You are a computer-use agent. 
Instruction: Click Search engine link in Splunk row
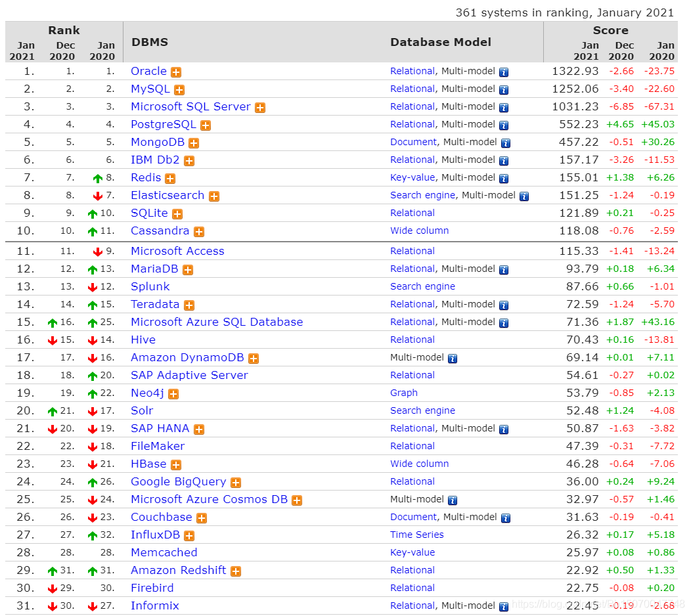(422, 287)
